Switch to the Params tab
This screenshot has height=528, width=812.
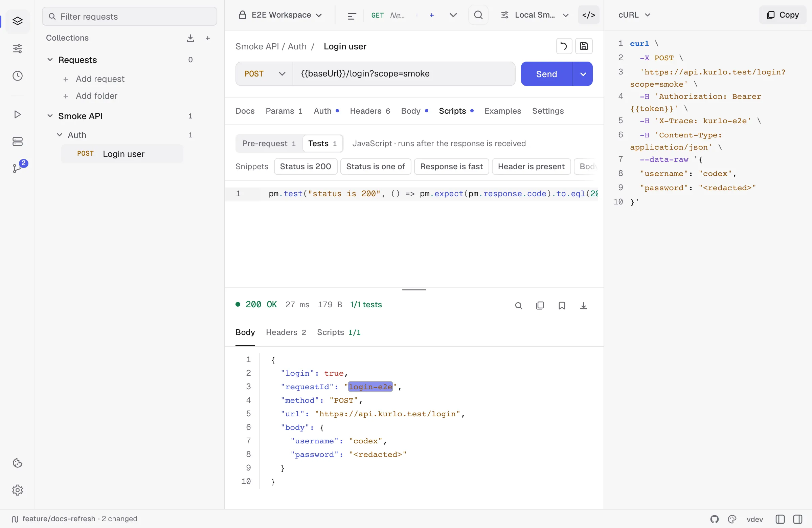pos(284,111)
